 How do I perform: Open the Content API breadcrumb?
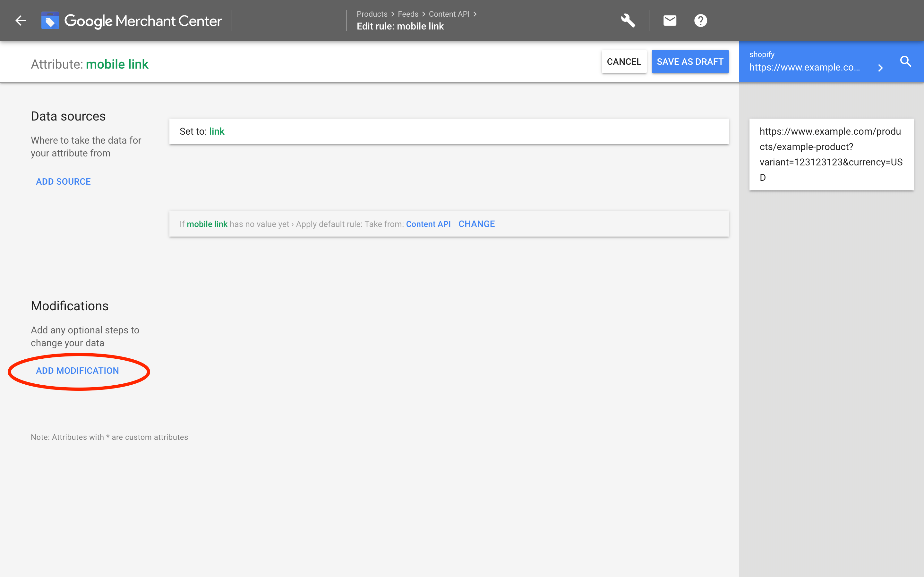(x=449, y=14)
